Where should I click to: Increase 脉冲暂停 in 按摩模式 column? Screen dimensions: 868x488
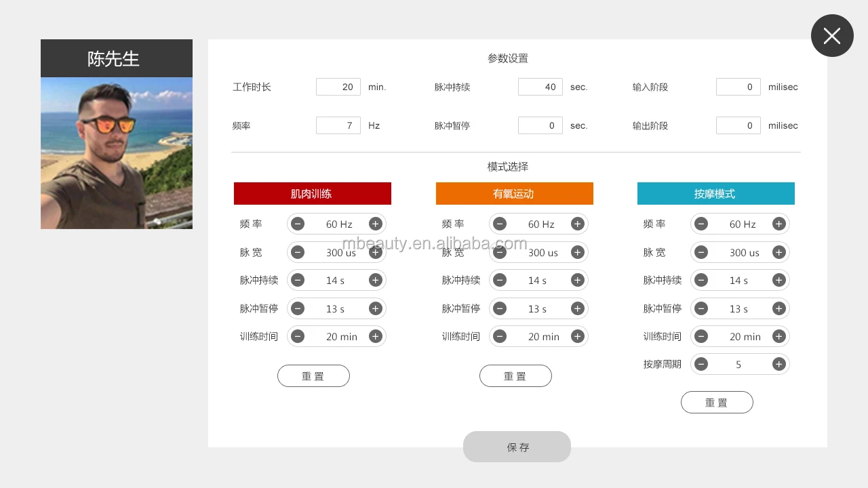pyautogui.click(x=778, y=308)
